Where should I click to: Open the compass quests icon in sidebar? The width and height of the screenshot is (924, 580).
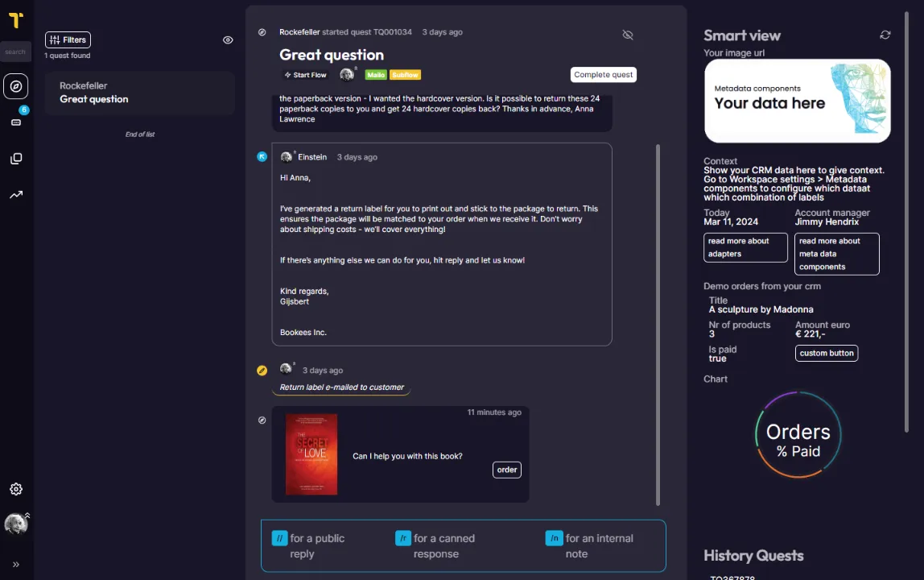tap(16, 86)
